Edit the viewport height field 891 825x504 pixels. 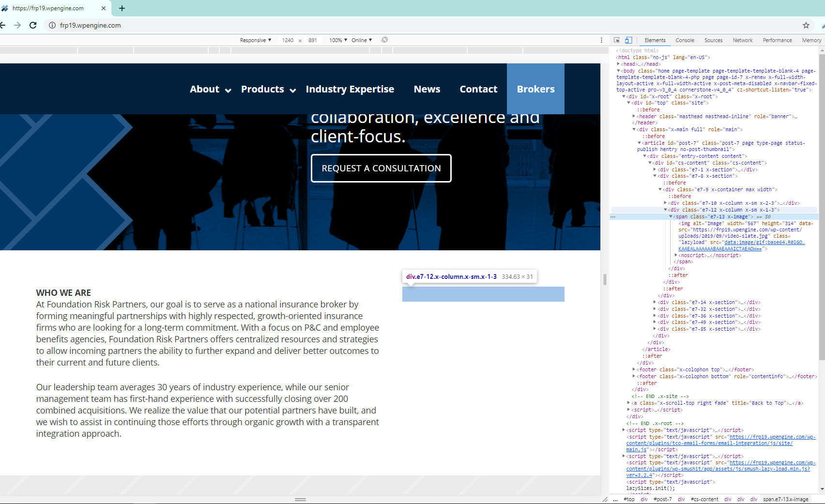point(313,40)
